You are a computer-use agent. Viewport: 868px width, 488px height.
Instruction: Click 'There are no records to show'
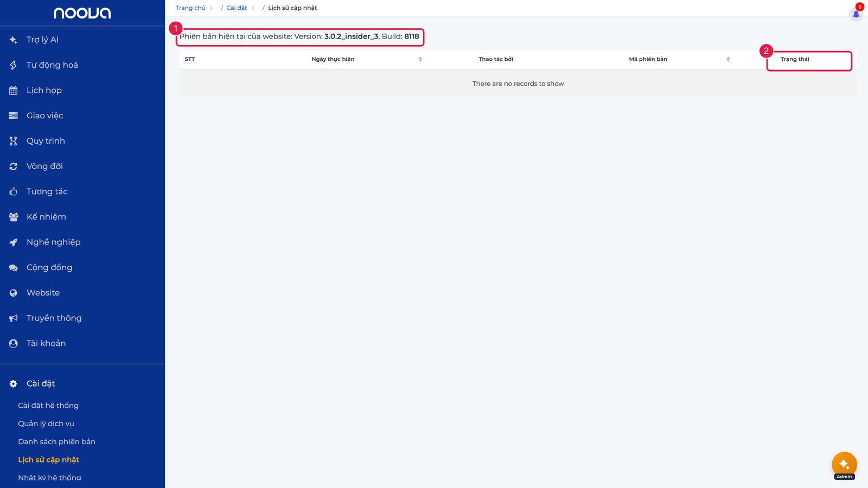[x=518, y=84]
